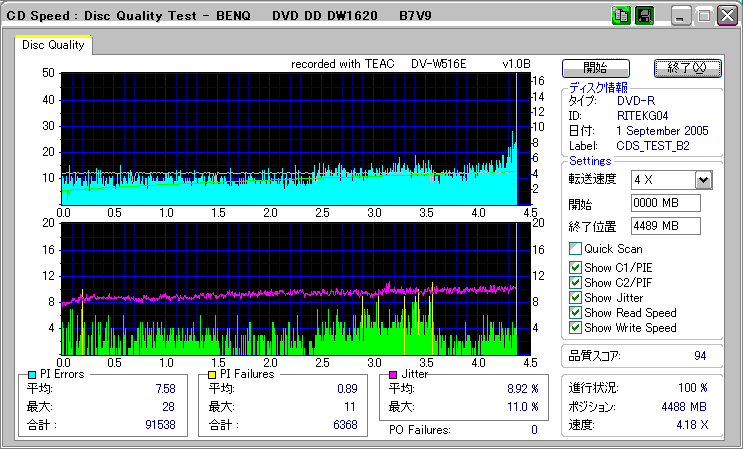Maximize the CD Speed window
The image size is (743, 449).
pos(704,16)
